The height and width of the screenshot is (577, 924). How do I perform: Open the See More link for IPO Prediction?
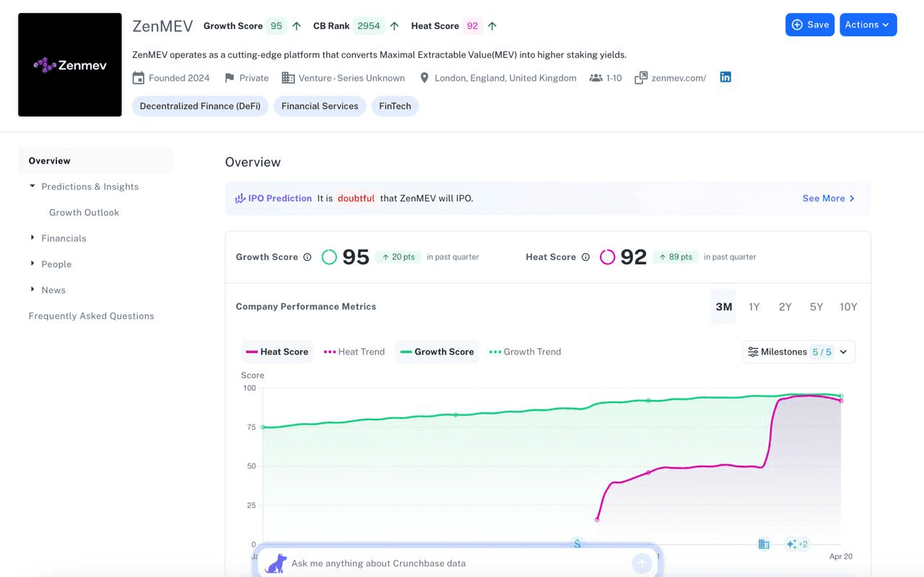pos(829,197)
